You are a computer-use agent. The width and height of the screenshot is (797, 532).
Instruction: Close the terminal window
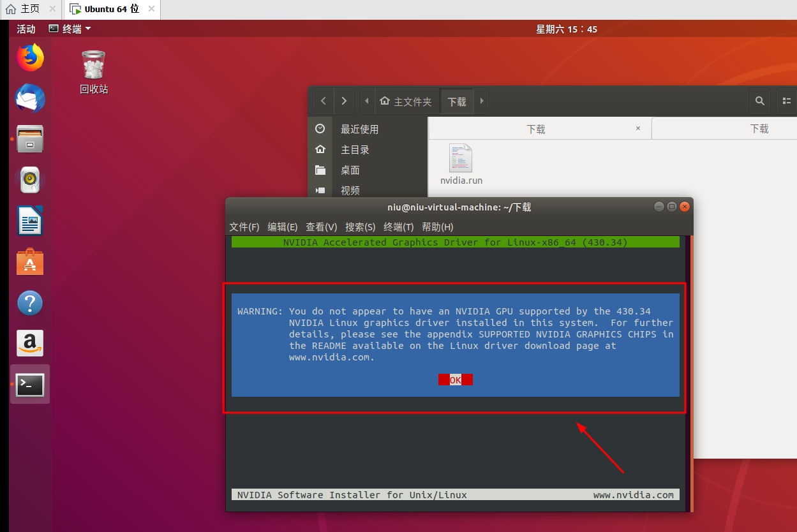tap(685, 207)
